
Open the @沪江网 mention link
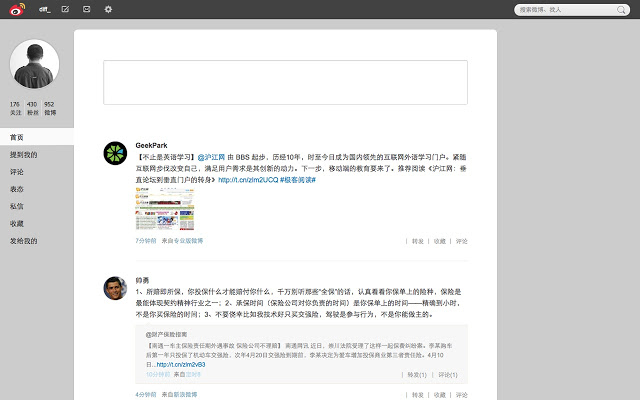coord(211,157)
